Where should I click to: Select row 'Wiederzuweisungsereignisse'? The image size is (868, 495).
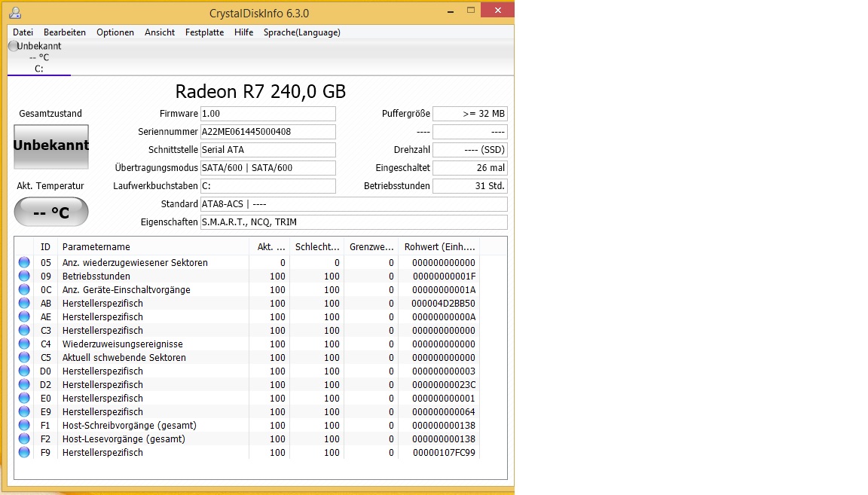pos(247,344)
